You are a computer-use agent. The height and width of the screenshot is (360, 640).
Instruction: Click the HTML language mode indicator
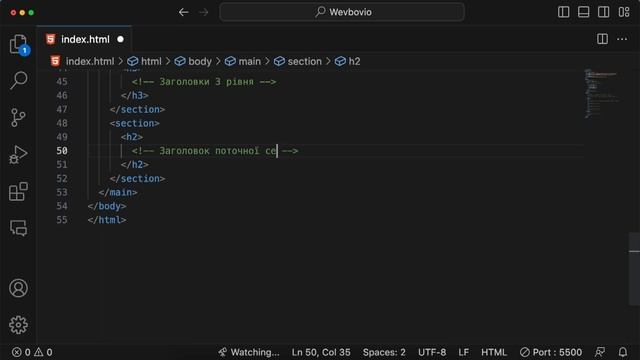[493, 352]
